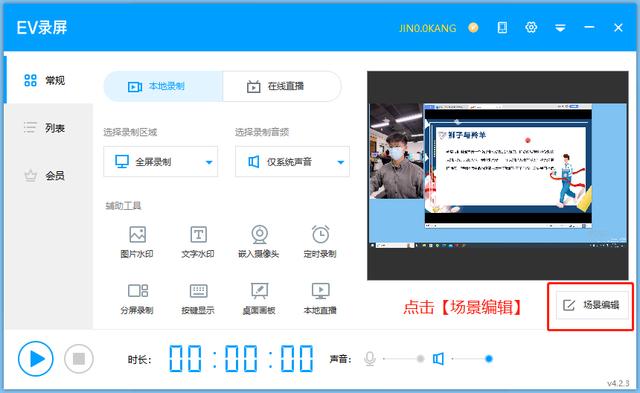Screen dimensions: 640x393
Task: Open the 定时录制 scheduled recording tool
Action: [320, 242]
